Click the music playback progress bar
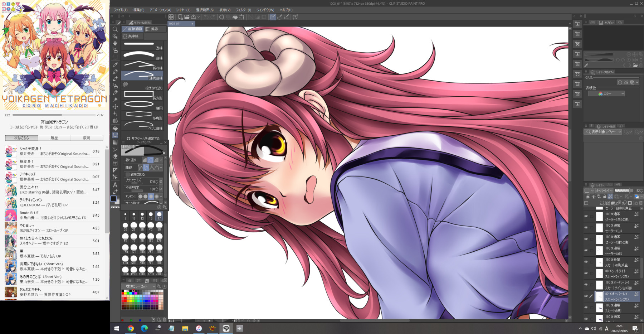 54,115
